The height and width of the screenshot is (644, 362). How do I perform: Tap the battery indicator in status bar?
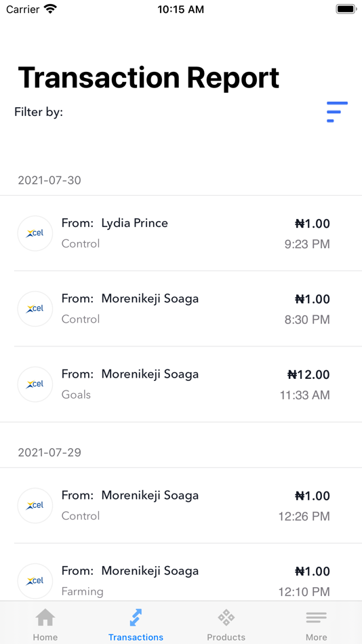(x=346, y=9)
